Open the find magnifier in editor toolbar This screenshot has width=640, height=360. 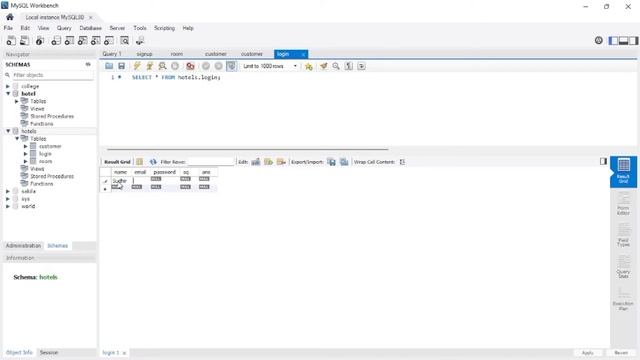336,66
